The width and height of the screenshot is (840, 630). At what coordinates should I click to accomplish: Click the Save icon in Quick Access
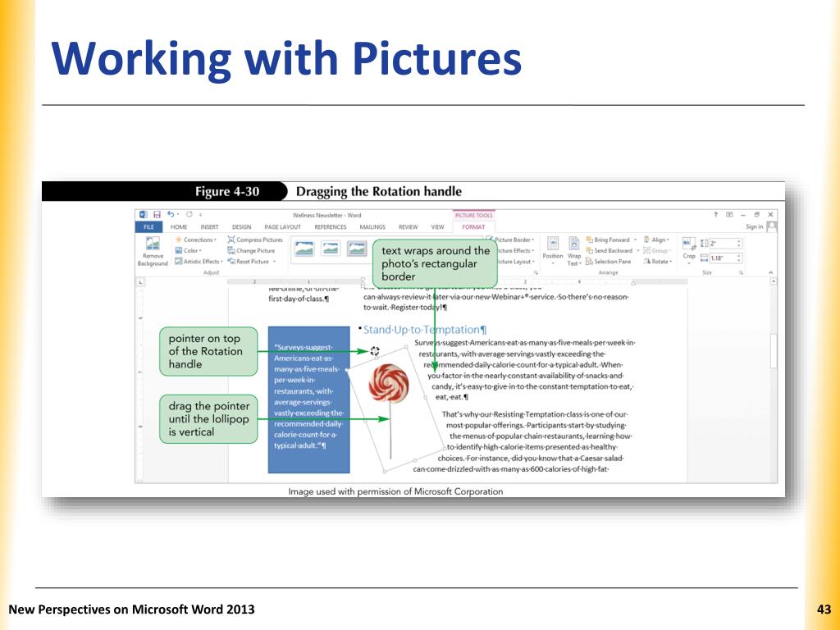tap(157, 215)
